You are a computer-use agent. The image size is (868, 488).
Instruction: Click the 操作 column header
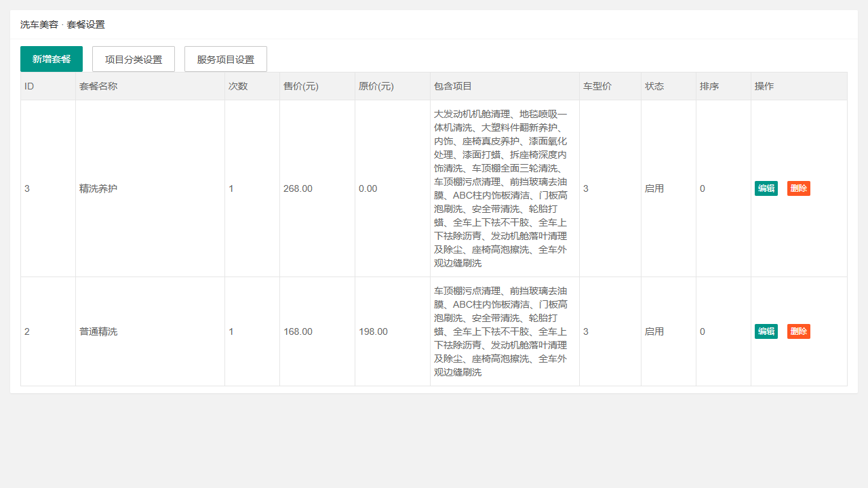[799, 86]
